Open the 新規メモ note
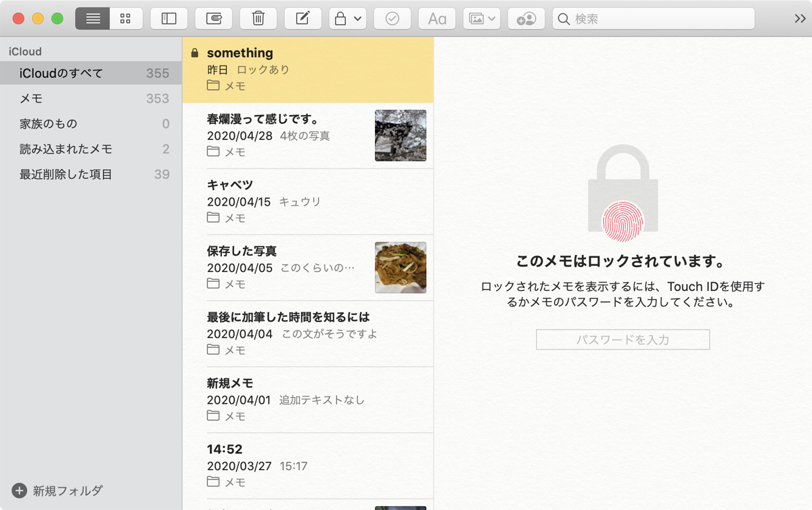 coord(308,399)
